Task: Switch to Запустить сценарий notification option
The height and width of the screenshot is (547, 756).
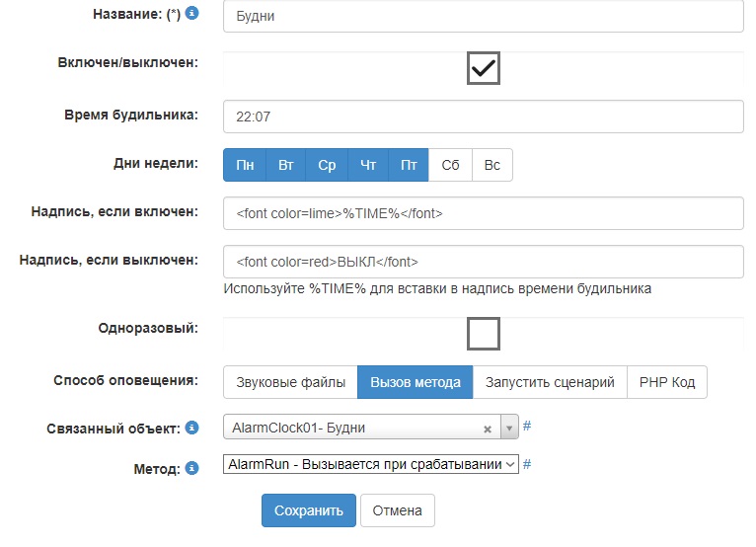Action: [x=550, y=382]
